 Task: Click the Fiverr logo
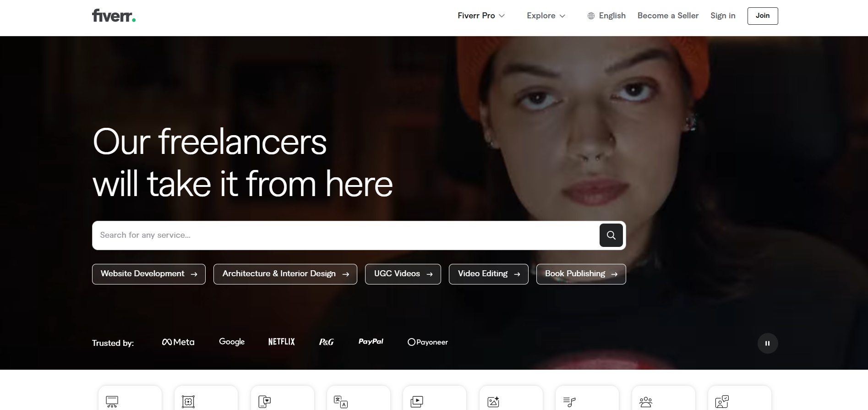pos(114,16)
